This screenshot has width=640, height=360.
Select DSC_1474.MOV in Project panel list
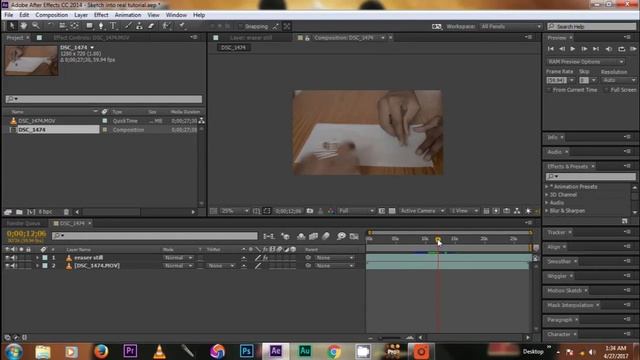[37, 121]
